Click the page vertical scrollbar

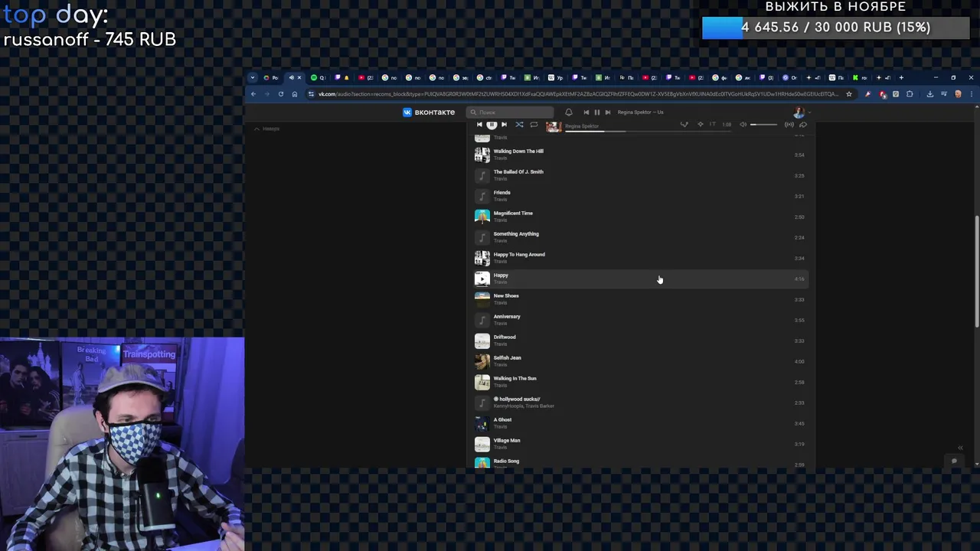976,272
